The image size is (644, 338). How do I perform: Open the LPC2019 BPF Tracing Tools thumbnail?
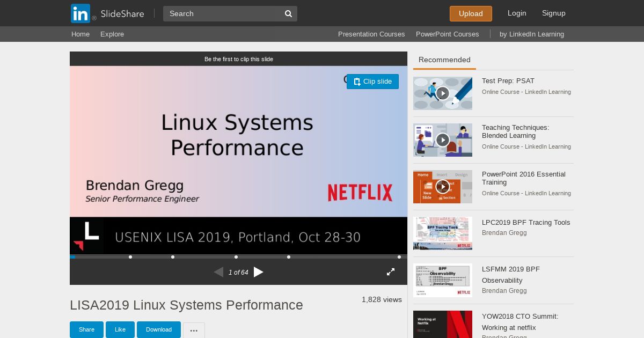[443, 233]
